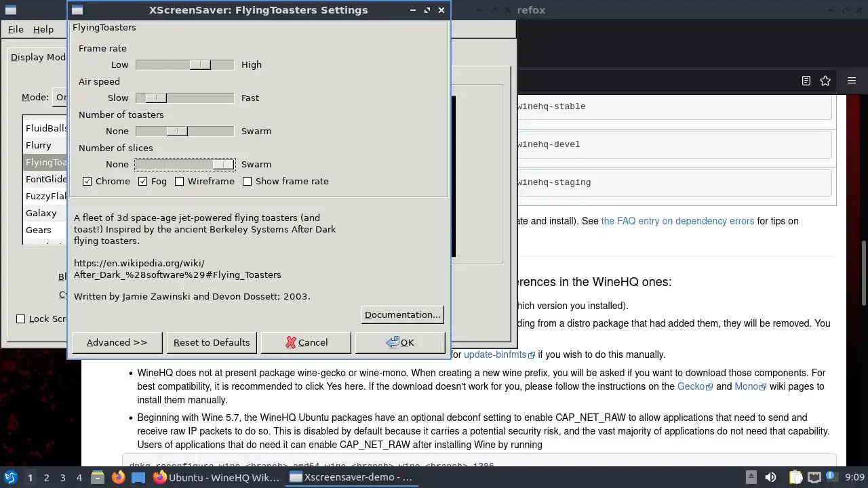This screenshot has height=488, width=868.
Task: Switch to Display Modes tab
Action: pos(38,57)
